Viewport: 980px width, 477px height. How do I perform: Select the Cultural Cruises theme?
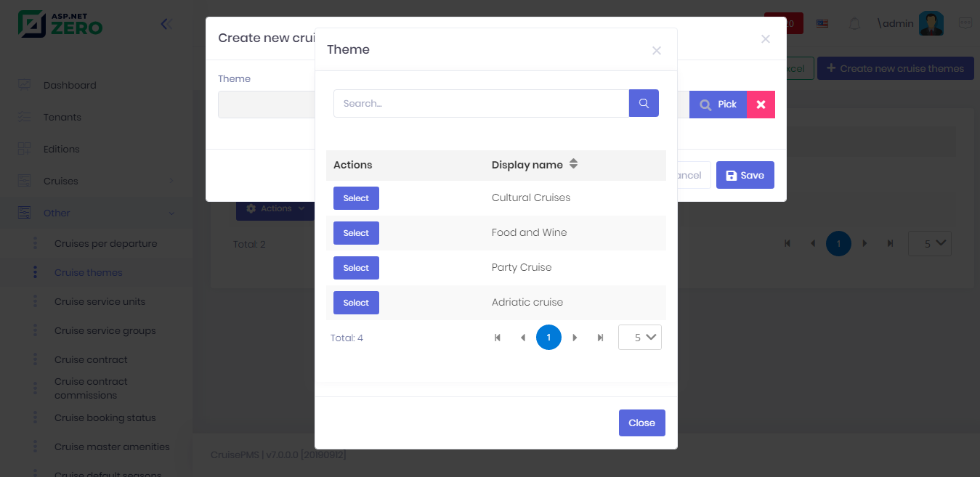[356, 198]
